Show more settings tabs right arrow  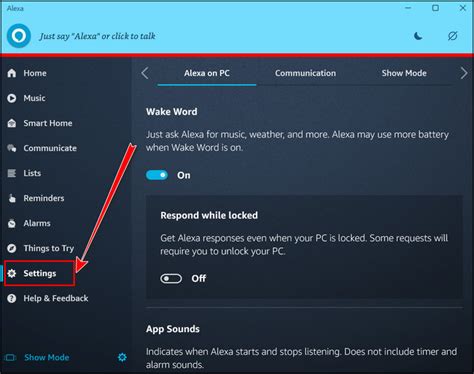[x=464, y=73]
